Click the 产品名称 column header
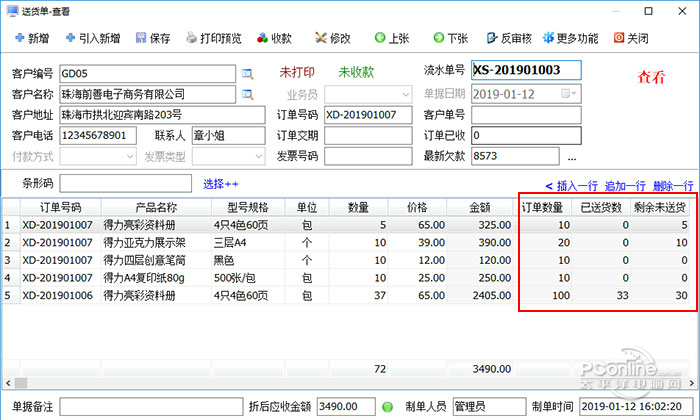Viewport: 700px width, 420px height. [x=156, y=208]
